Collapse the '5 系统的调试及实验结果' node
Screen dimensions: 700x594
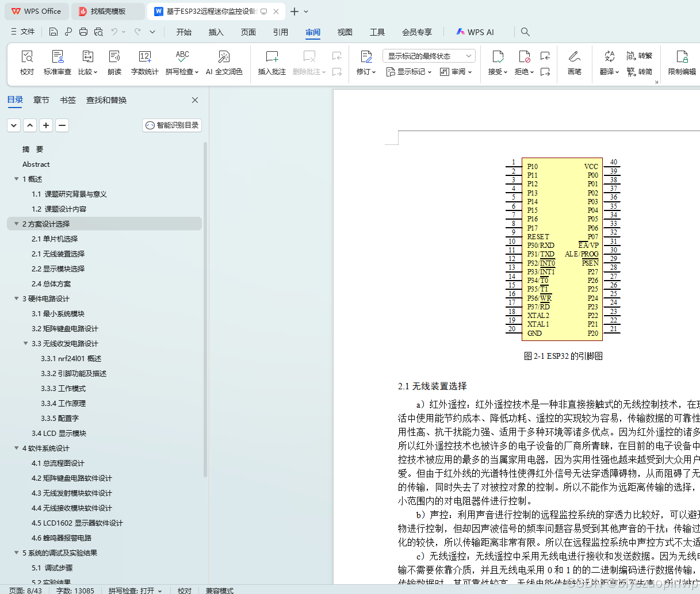16,553
